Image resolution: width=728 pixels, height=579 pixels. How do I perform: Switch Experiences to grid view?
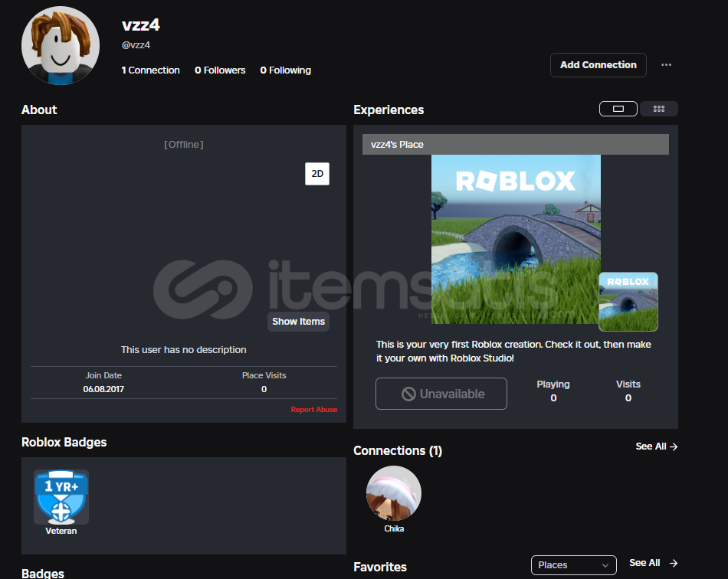(659, 109)
